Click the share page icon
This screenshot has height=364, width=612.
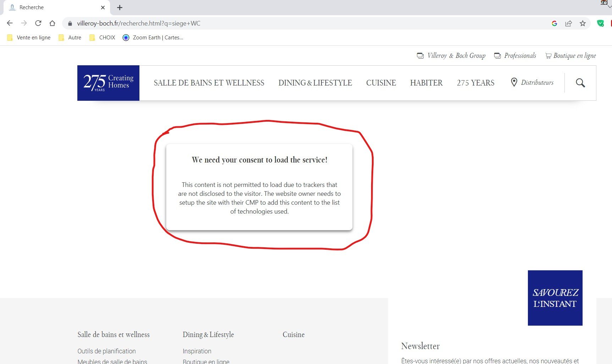coord(568,23)
